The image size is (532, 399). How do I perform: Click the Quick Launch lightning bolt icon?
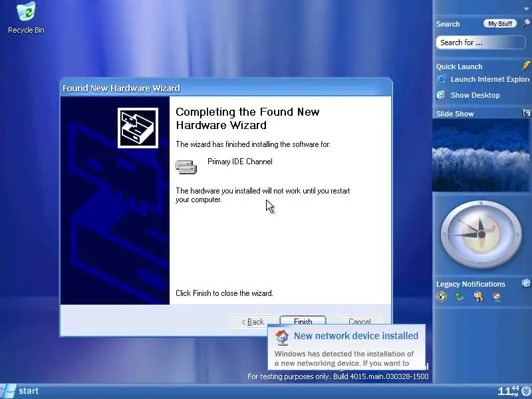(526, 65)
